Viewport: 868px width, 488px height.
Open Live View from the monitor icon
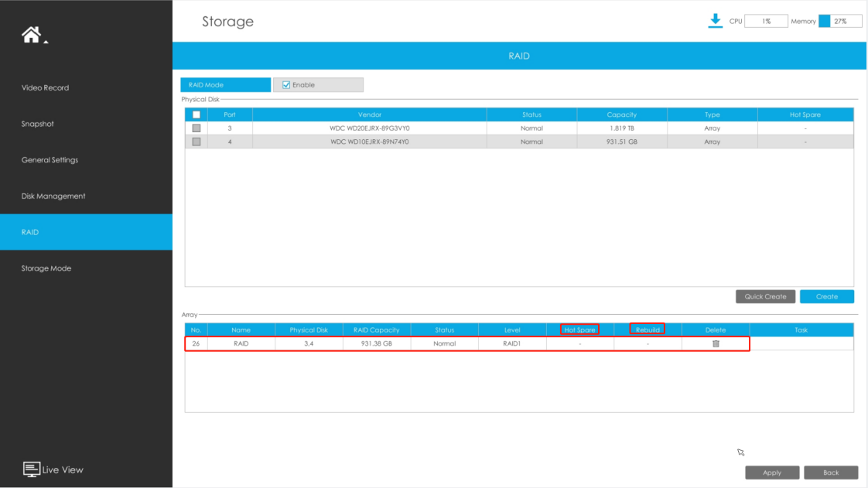(x=31, y=469)
